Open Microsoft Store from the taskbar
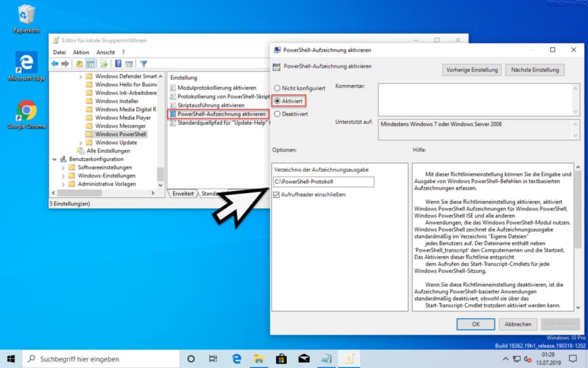Image resolution: width=588 pixels, height=368 pixels. [x=281, y=357]
